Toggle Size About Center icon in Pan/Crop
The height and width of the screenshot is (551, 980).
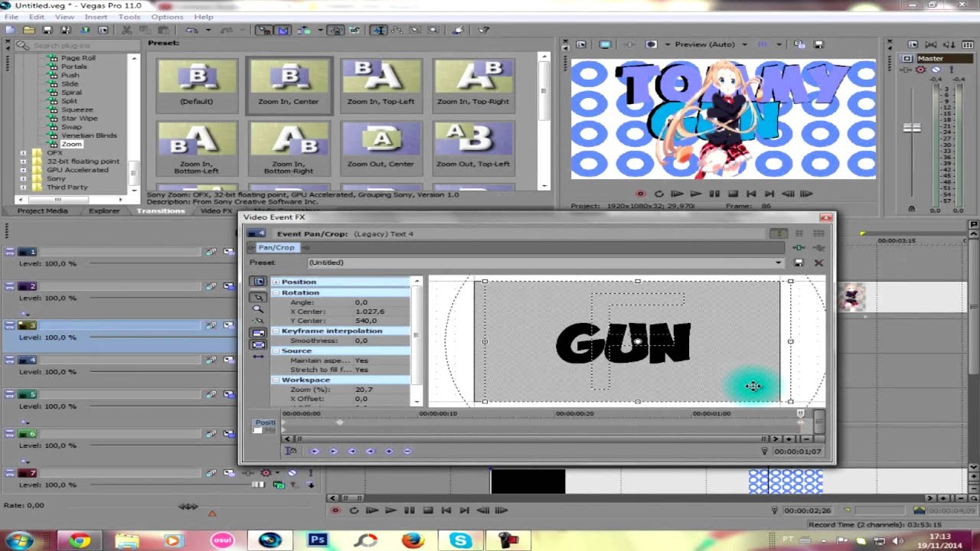point(258,344)
